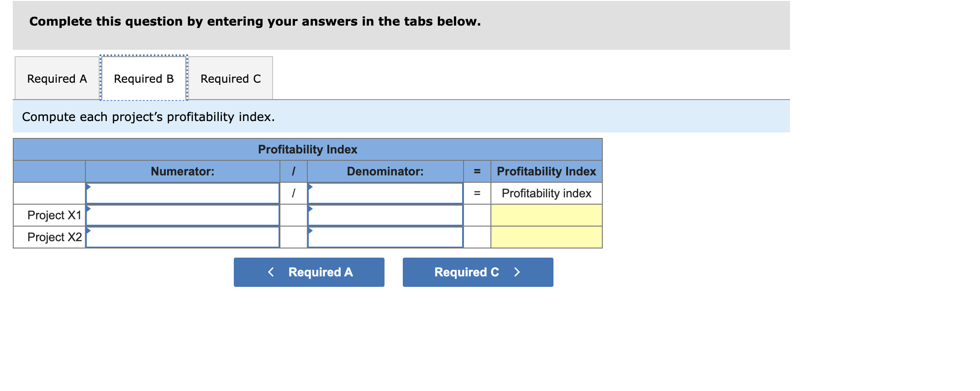The width and height of the screenshot is (980, 391).
Task: Switch to the Required A tab
Action: (x=56, y=78)
